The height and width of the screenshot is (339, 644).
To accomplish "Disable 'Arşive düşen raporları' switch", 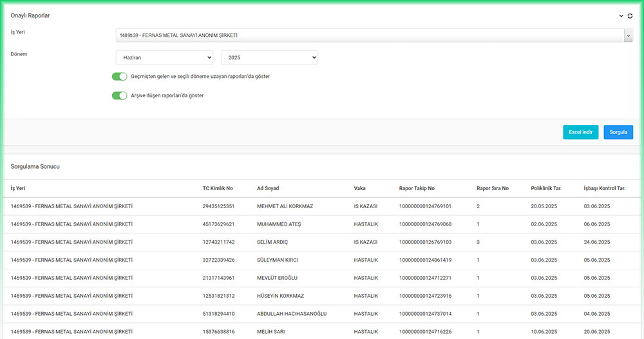I will point(120,95).
